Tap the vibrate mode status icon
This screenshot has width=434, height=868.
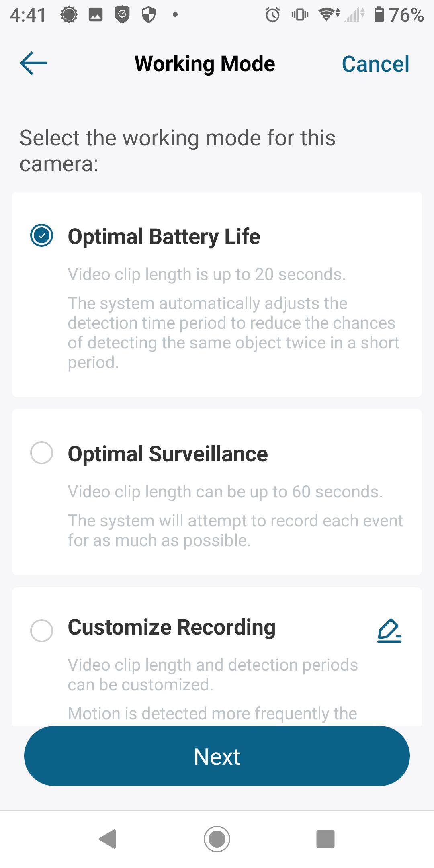tap(300, 15)
